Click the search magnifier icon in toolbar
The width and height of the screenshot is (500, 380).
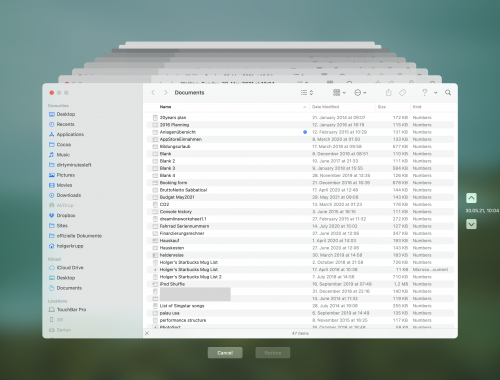pos(448,93)
